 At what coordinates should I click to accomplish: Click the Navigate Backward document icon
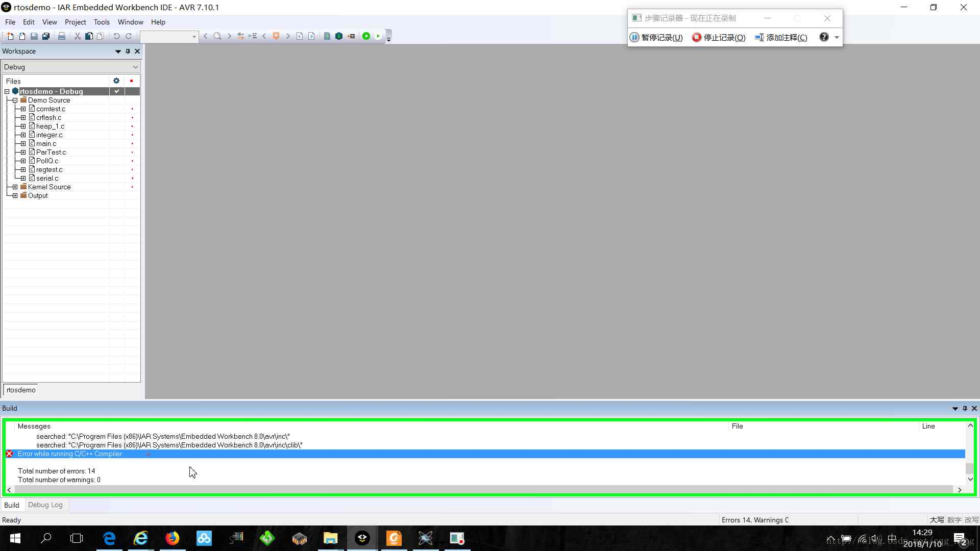[300, 36]
